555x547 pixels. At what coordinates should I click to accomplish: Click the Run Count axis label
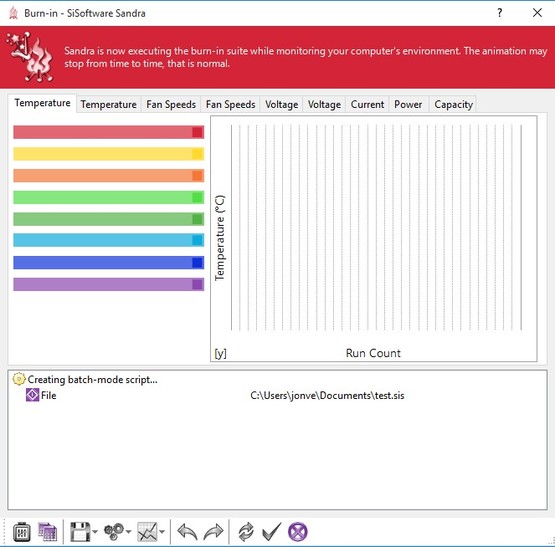(373, 353)
